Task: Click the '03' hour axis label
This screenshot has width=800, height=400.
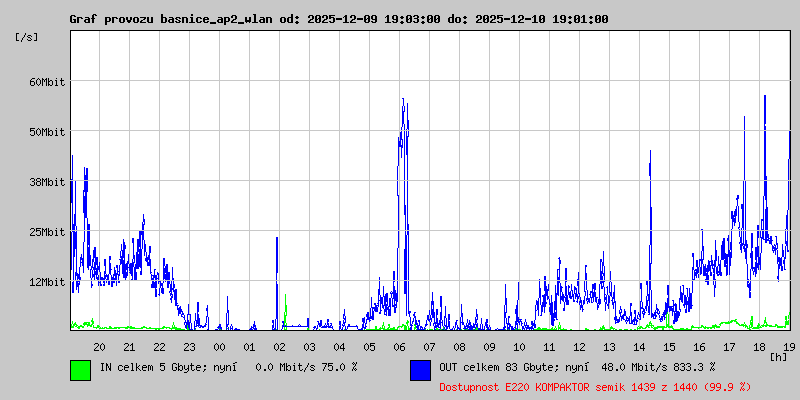Action: [x=310, y=347]
